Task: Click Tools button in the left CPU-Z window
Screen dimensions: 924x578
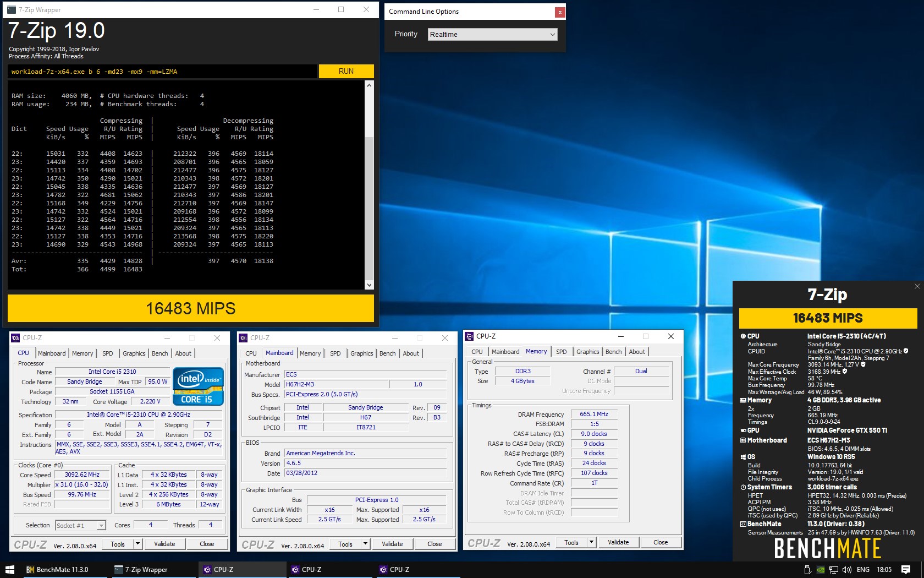Action: coord(118,544)
